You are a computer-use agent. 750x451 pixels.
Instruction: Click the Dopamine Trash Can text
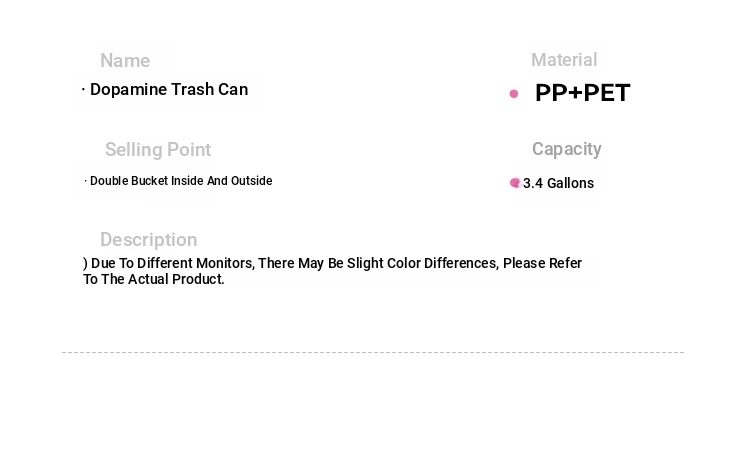pyautogui.click(x=169, y=89)
